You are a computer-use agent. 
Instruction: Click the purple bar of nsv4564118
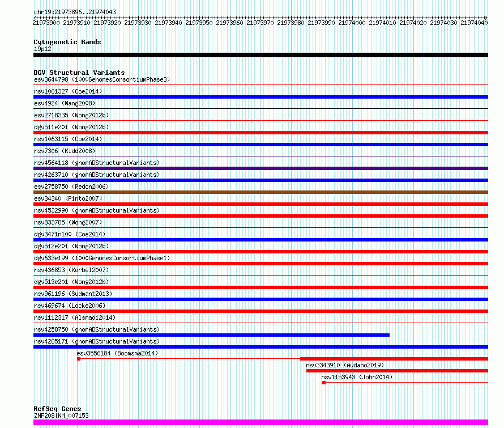[x=260, y=168]
